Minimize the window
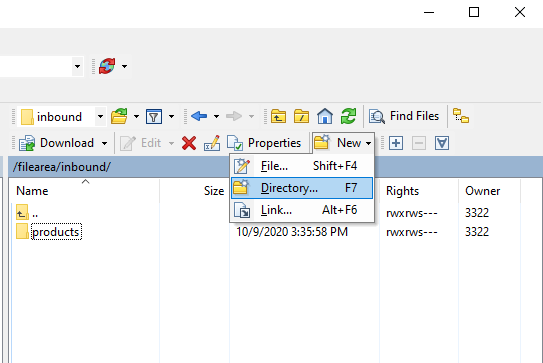 [429, 12]
